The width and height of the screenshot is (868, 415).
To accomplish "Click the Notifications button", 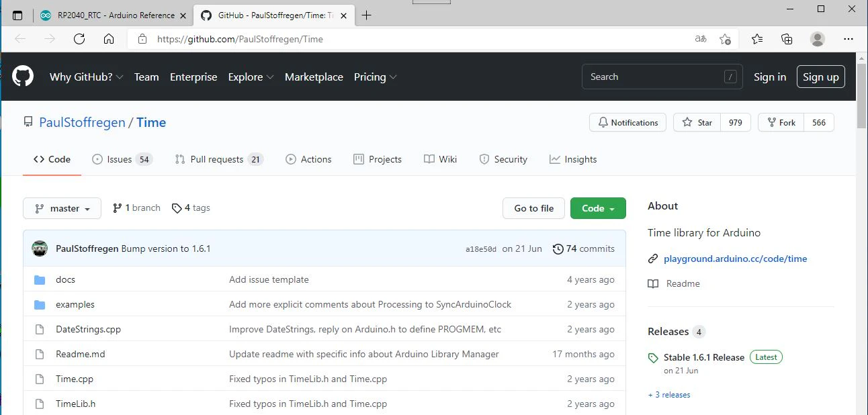I will pyautogui.click(x=628, y=122).
